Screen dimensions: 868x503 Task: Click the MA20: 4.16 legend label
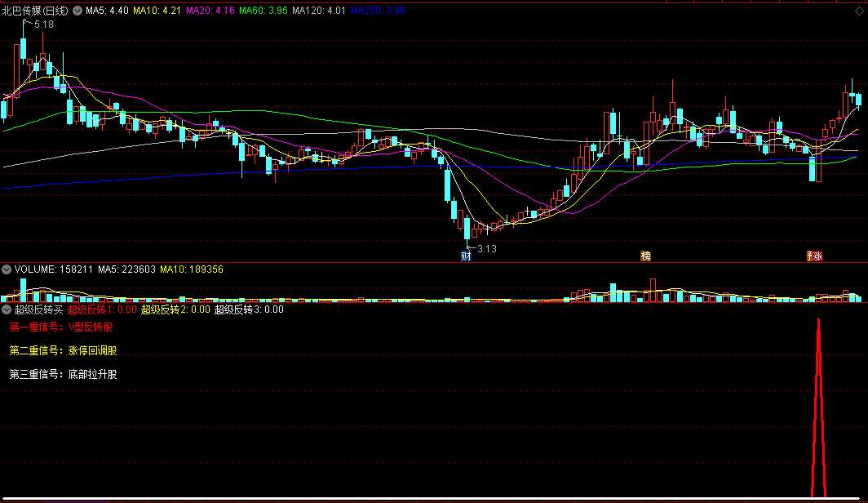(210, 11)
